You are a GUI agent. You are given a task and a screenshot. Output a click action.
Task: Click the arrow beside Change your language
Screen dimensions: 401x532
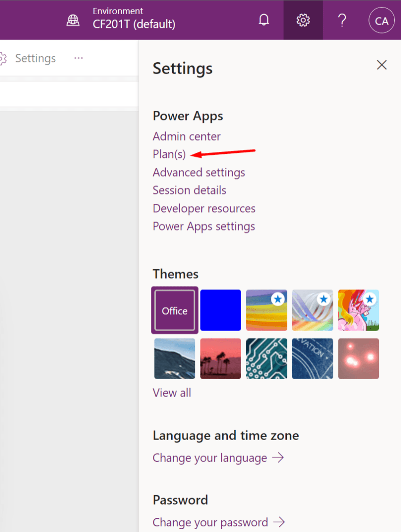point(279,457)
